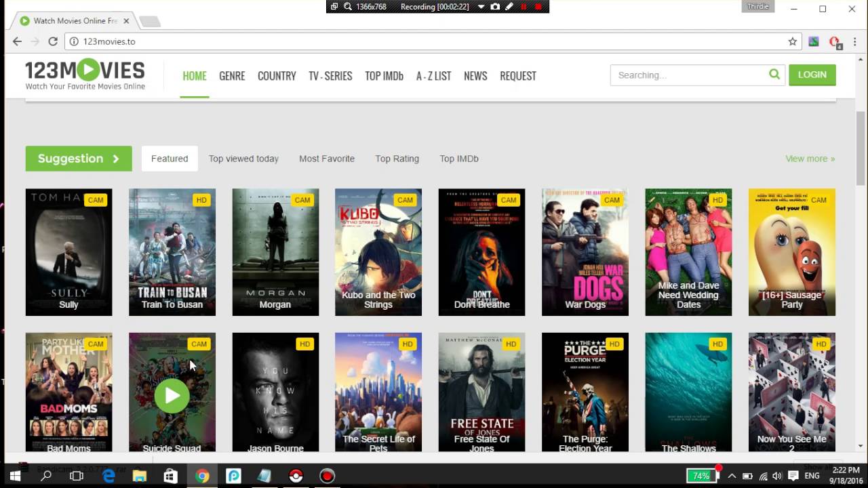This screenshot has width=868, height=488.
Task: Close the Watch Movies Online tab
Action: 126,21
